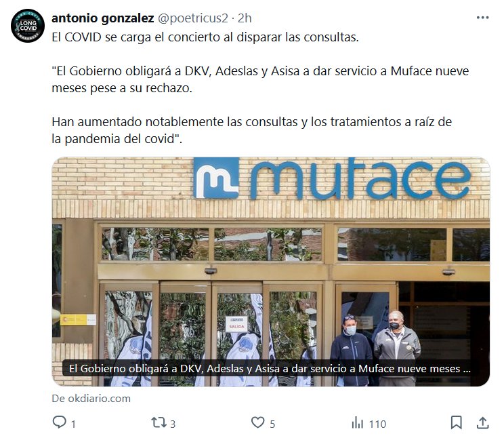Open the three-dot more options menu
Viewport: 504px width, 438px height.
pos(483,18)
